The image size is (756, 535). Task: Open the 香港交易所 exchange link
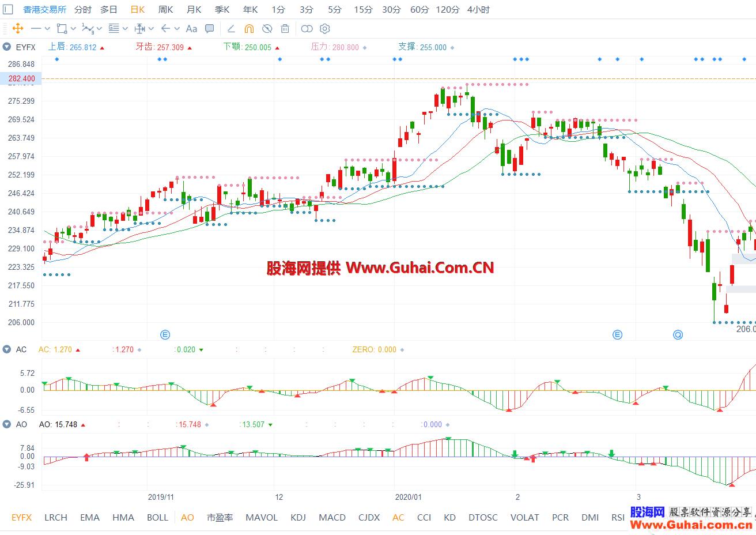click(x=44, y=9)
